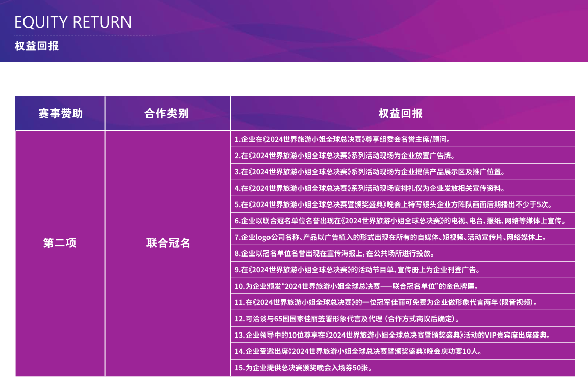This screenshot has height=384, width=588.
Task: Select row 4 about 礼仪发放宣传资料
Action: coord(403,188)
